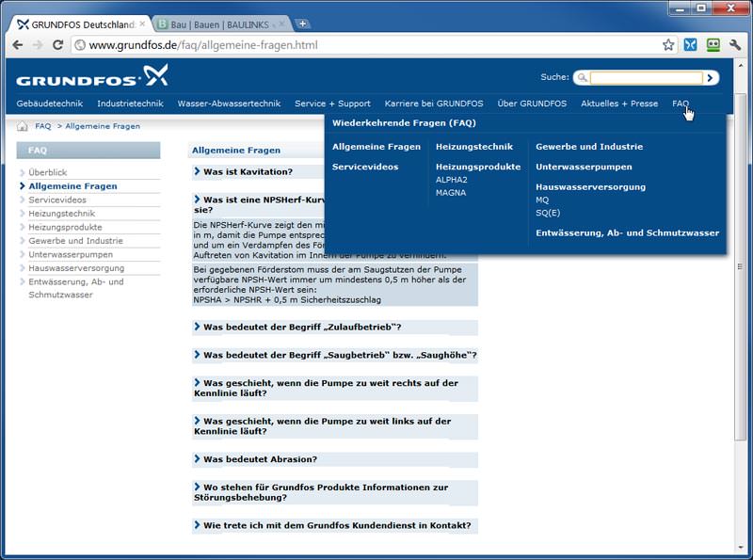Select Allgemeine Fragen in FAQ dropdown
This screenshot has width=753, height=560.
tap(376, 147)
